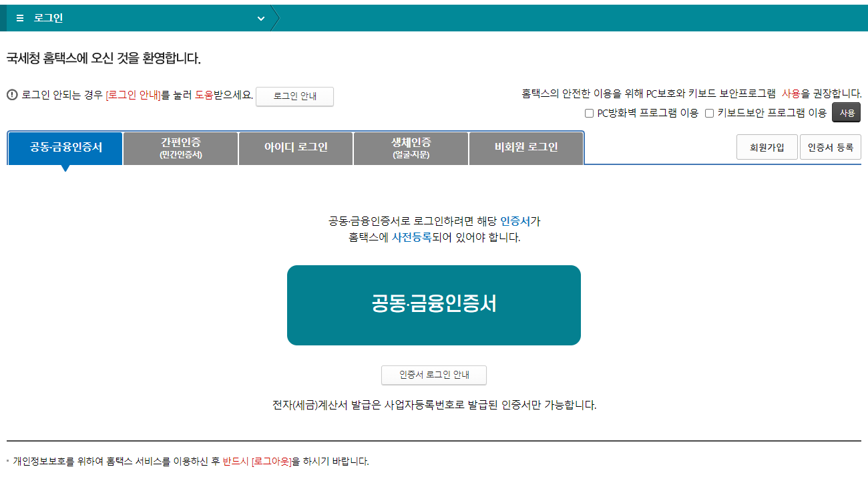Click the dark 사용 button
The height and width of the screenshot is (477, 868).
point(847,113)
